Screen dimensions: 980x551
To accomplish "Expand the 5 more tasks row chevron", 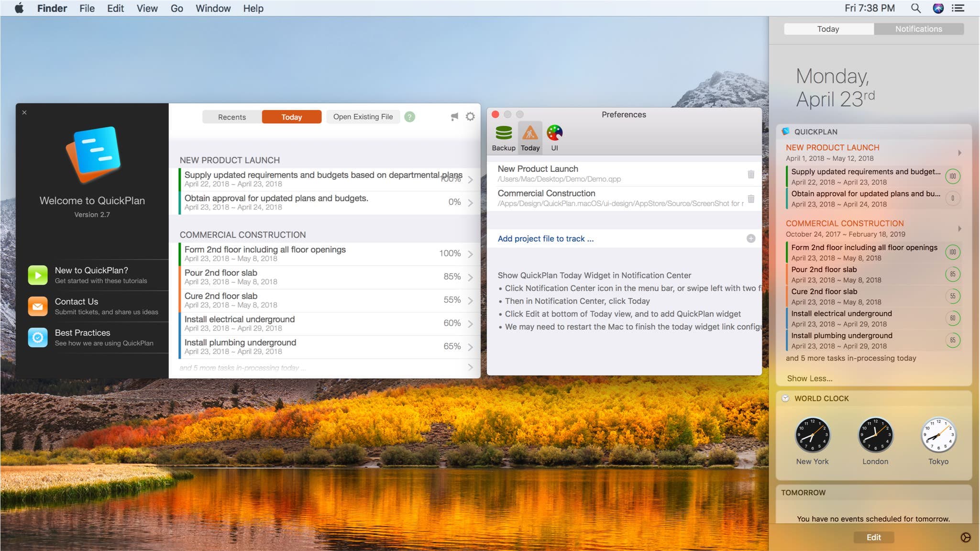I will point(470,367).
